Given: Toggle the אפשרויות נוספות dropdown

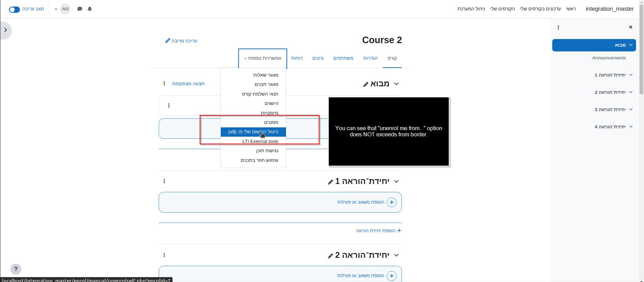Looking at the screenshot, I should (x=262, y=58).
